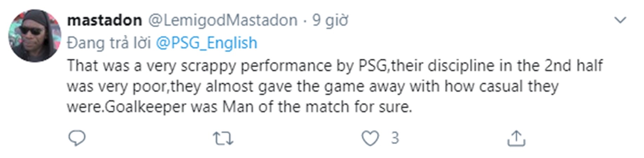Retweet this tweet using the retweet icon
The width and height of the screenshot is (644, 158).
tap(223, 138)
